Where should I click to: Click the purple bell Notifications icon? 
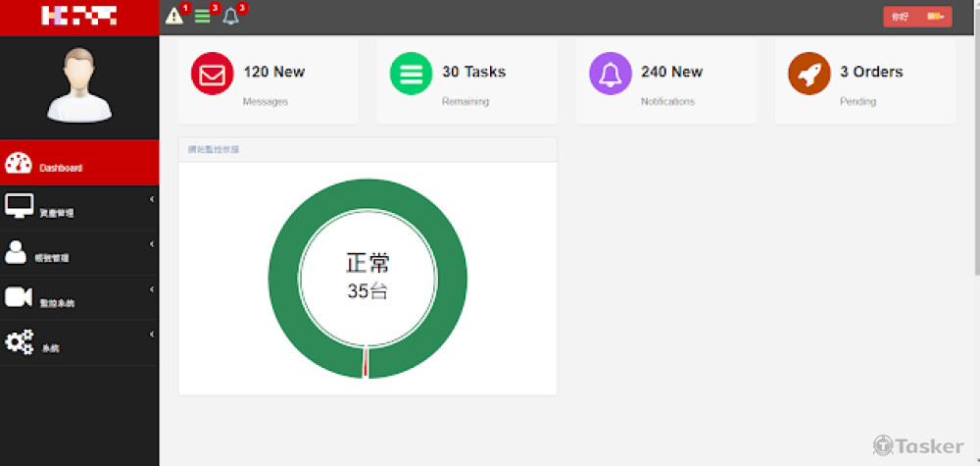610,74
